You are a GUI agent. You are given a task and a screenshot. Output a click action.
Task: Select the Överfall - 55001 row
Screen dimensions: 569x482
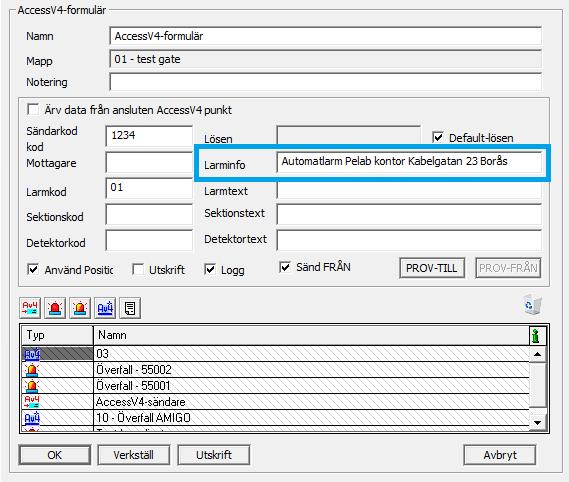[x=275, y=386]
